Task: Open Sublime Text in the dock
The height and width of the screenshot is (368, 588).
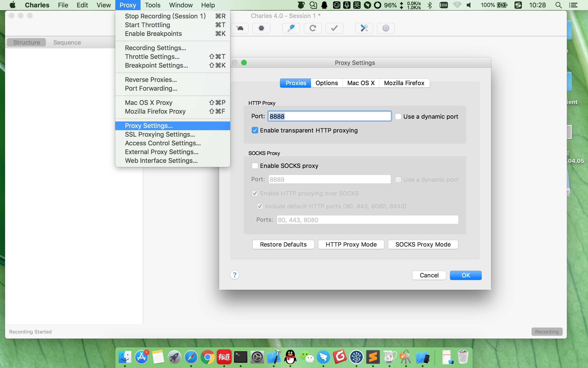Action: pos(373,357)
